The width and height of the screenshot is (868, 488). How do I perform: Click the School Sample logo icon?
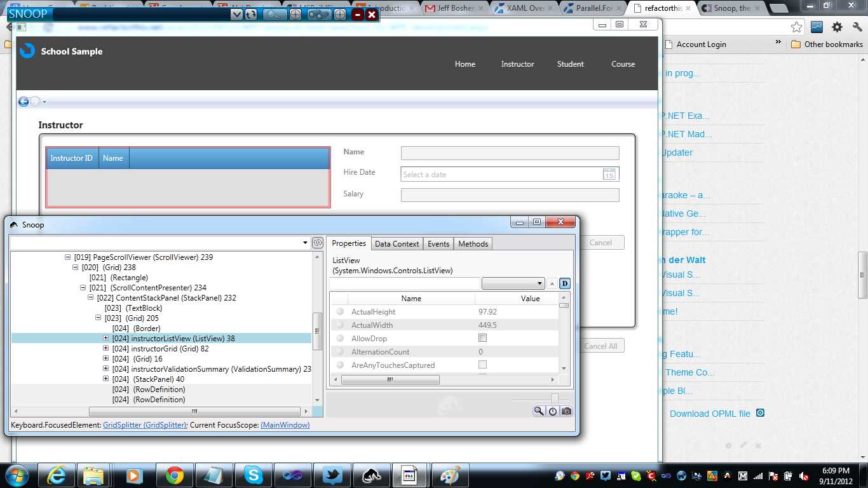(27, 50)
